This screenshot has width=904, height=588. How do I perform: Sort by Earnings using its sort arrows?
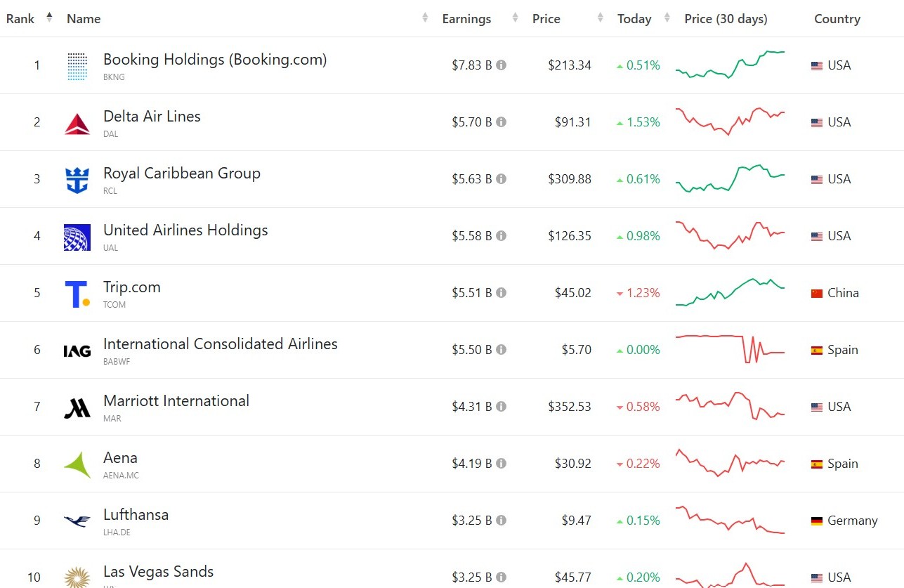[x=516, y=18]
